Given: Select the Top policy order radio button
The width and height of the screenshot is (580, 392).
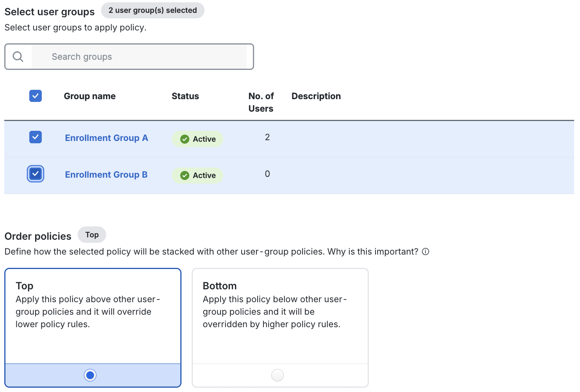Looking at the screenshot, I should click(x=90, y=375).
